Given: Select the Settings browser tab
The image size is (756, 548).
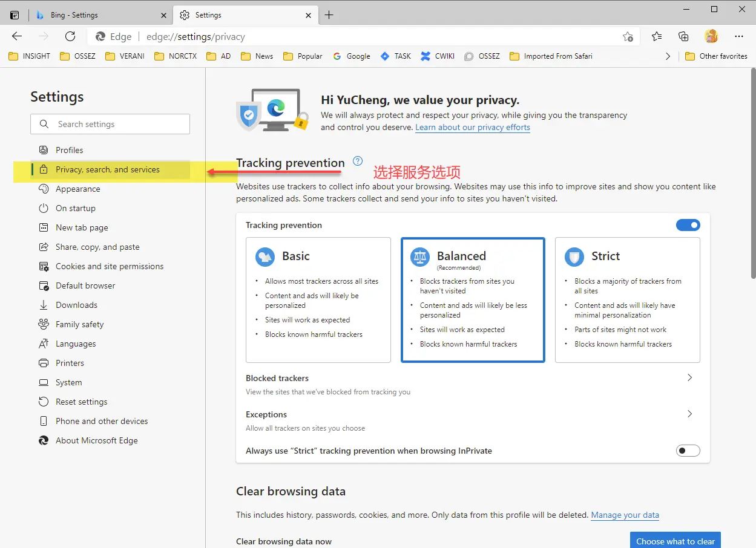Looking at the screenshot, I should [245, 15].
